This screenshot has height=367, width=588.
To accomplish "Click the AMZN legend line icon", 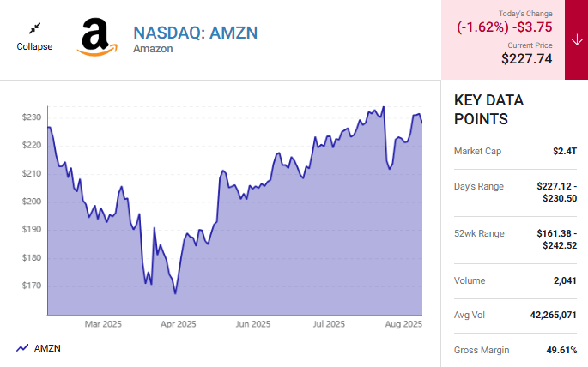I will 22,348.
